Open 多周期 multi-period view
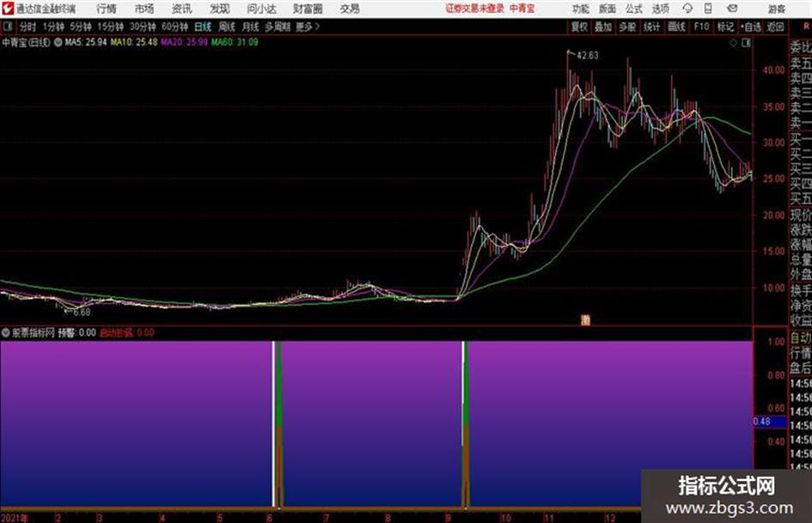This screenshot has height=523, width=812. click(278, 27)
